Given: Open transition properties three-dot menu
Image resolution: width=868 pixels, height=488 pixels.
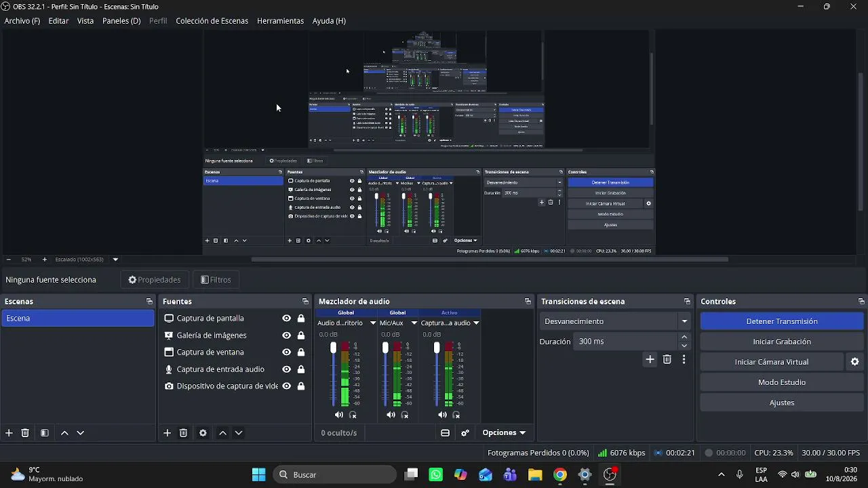Looking at the screenshot, I should 684,360.
